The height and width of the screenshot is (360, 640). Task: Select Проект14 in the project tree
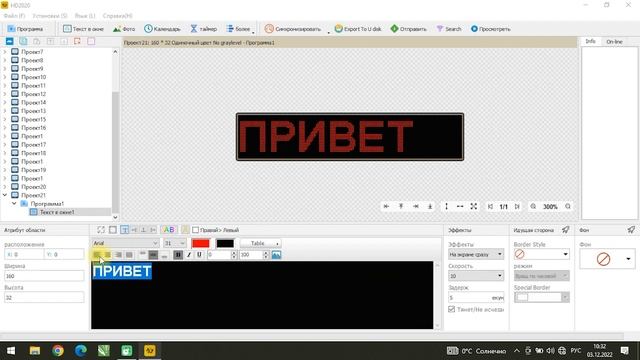(x=33, y=102)
